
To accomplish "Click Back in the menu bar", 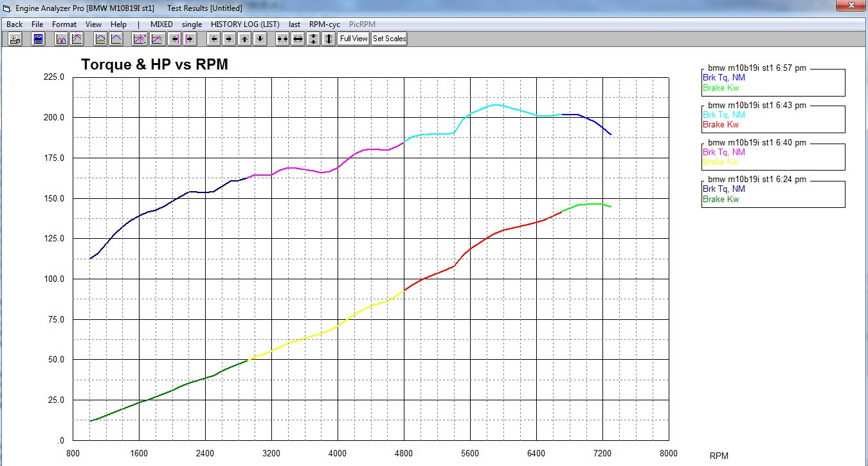I will tap(14, 24).
